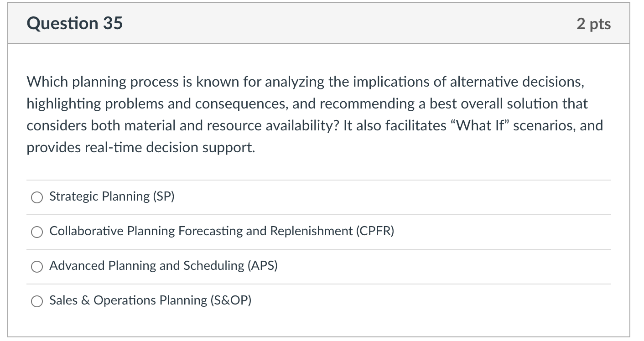
Task: Select Advanced Planning and Scheduling (APS)
Action: tap(37, 267)
